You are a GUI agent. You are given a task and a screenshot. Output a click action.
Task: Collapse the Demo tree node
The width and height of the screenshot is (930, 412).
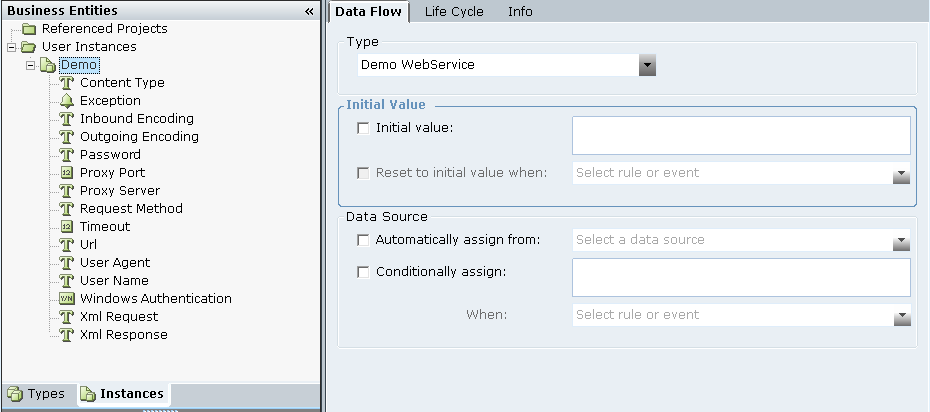tap(31, 65)
